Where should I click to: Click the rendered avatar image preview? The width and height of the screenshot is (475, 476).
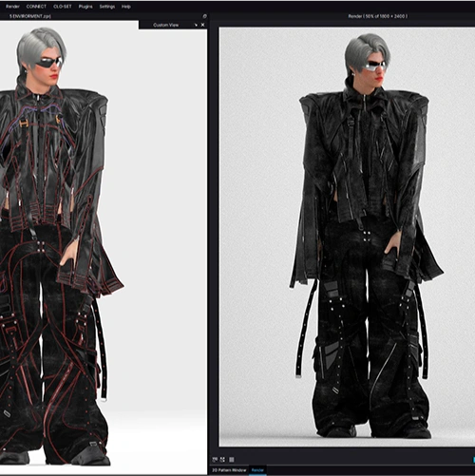tap(347, 237)
